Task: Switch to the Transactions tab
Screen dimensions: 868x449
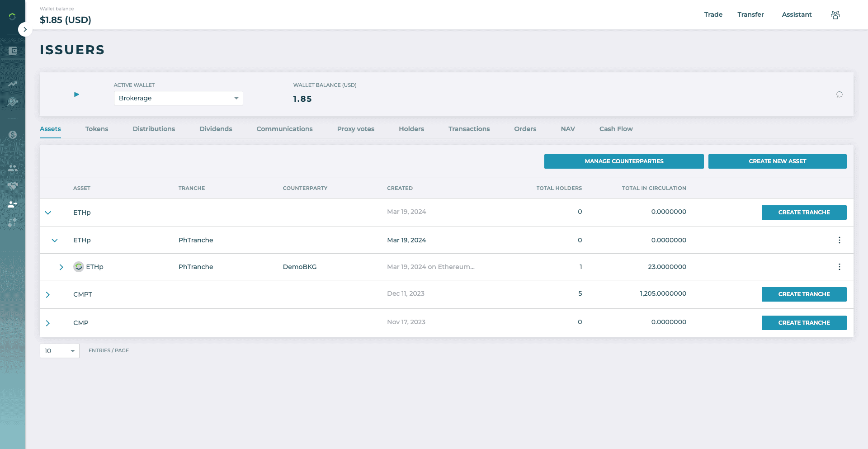Action: (469, 129)
